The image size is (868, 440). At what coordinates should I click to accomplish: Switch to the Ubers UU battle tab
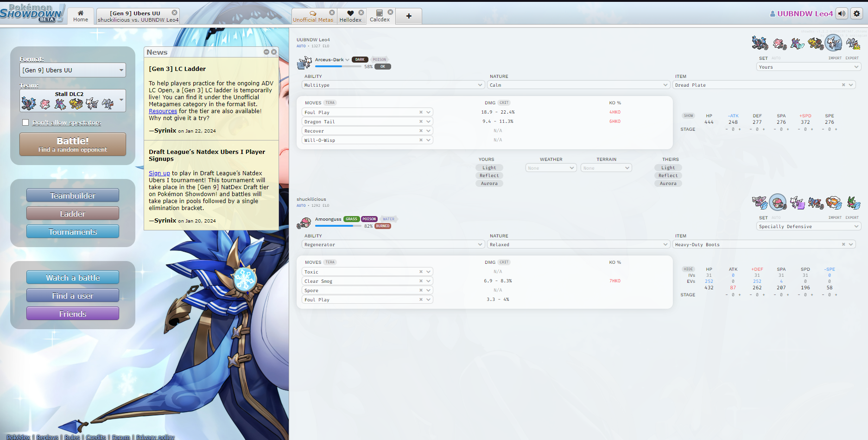138,16
